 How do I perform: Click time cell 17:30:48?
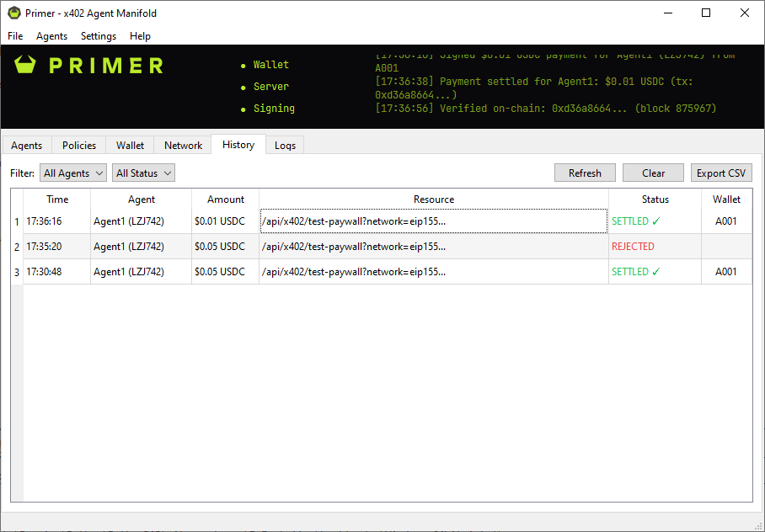click(57, 272)
